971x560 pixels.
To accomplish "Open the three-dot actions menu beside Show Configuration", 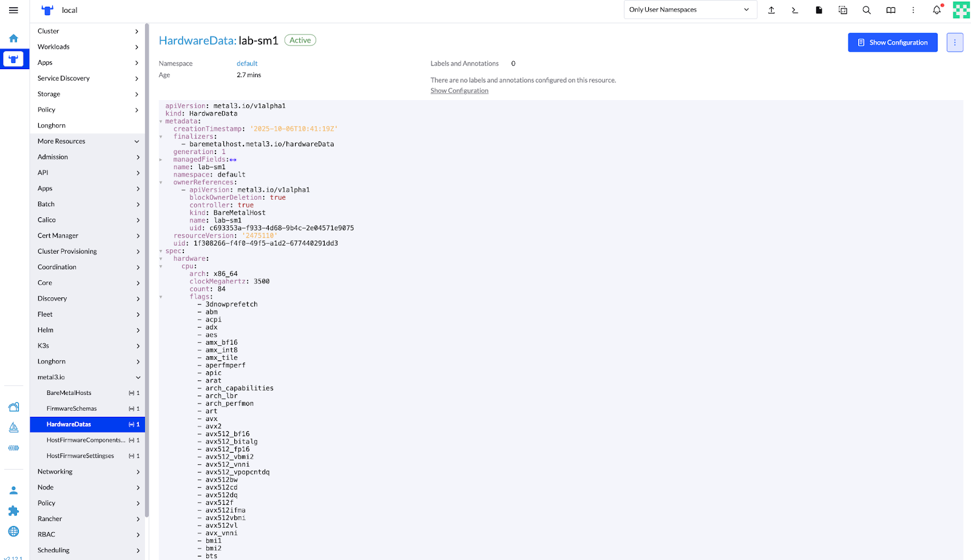I will (x=955, y=42).
